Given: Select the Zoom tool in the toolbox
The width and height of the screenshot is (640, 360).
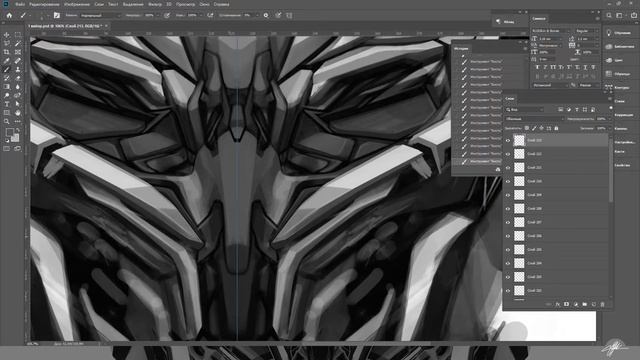Looking at the screenshot, I should tap(7, 121).
